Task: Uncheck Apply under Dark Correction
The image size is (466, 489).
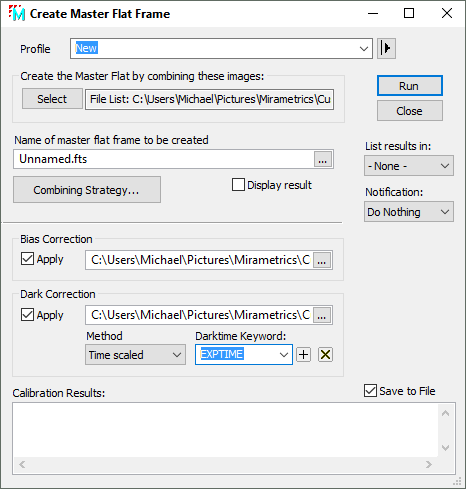Action: click(27, 314)
